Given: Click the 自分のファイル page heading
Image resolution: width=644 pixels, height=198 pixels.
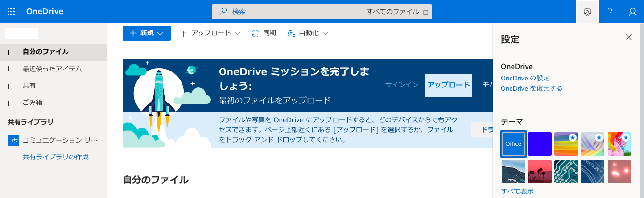Looking at the screenshot, I should (156, 180).
